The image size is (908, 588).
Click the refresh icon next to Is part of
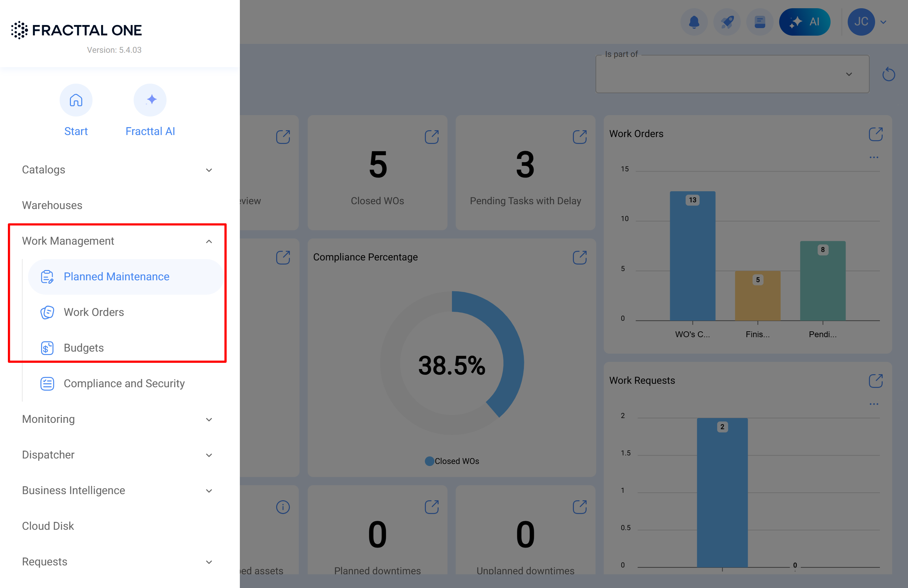click(888, 74)
